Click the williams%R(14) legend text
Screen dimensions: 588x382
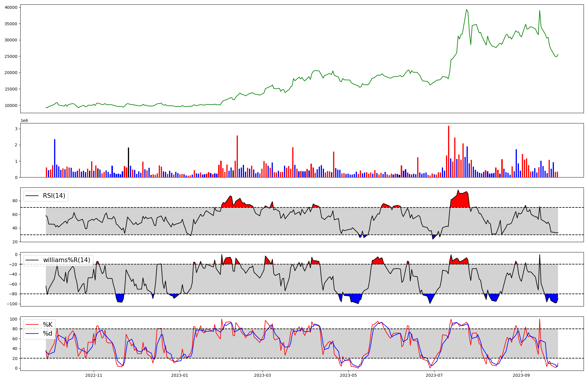(67, 260)
